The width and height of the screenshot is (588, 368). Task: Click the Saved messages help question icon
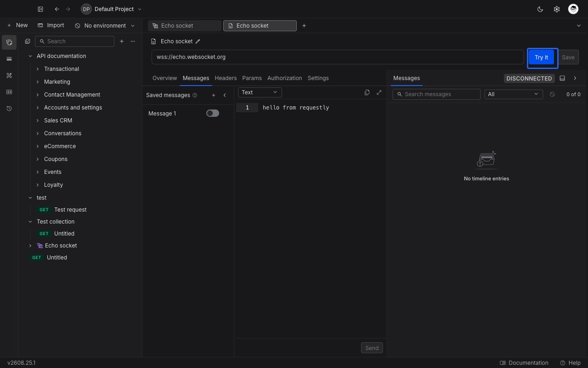click(195, 95)
